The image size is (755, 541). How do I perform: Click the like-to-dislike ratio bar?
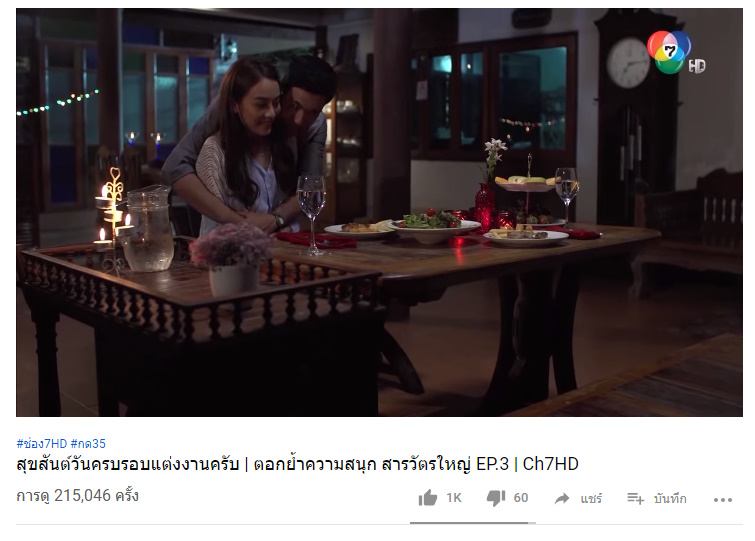pos(473,522)
